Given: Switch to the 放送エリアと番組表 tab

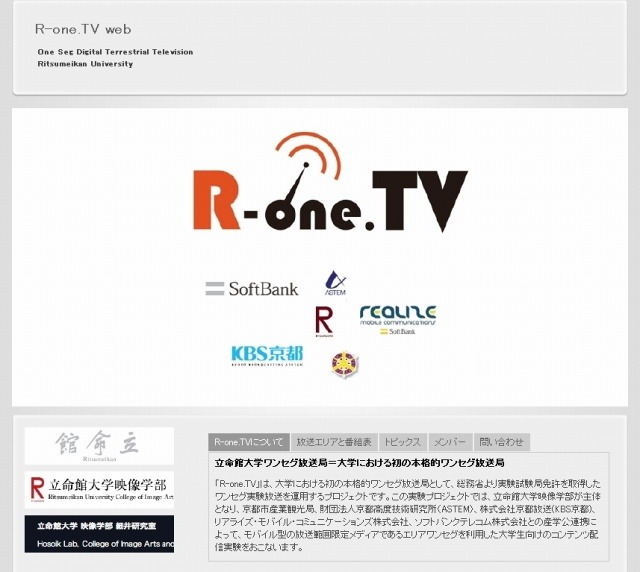Looking at the screenshot, I should 334,442.
